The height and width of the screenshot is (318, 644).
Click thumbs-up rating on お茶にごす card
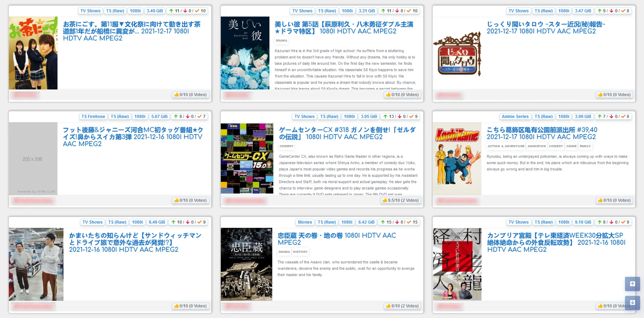point(190,95)
